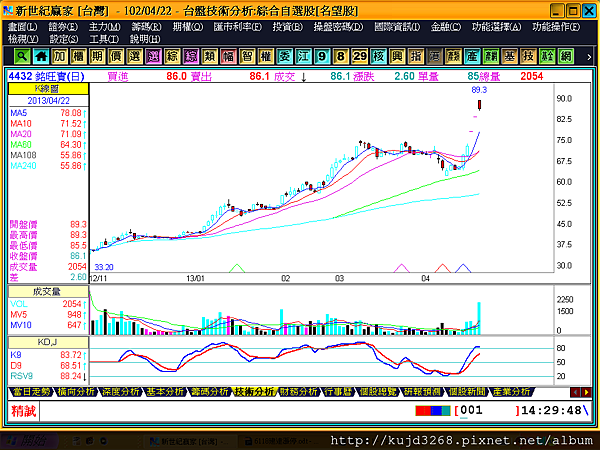
Task: Select the 29 toolbar icon
Action: (x=359, y=57)
